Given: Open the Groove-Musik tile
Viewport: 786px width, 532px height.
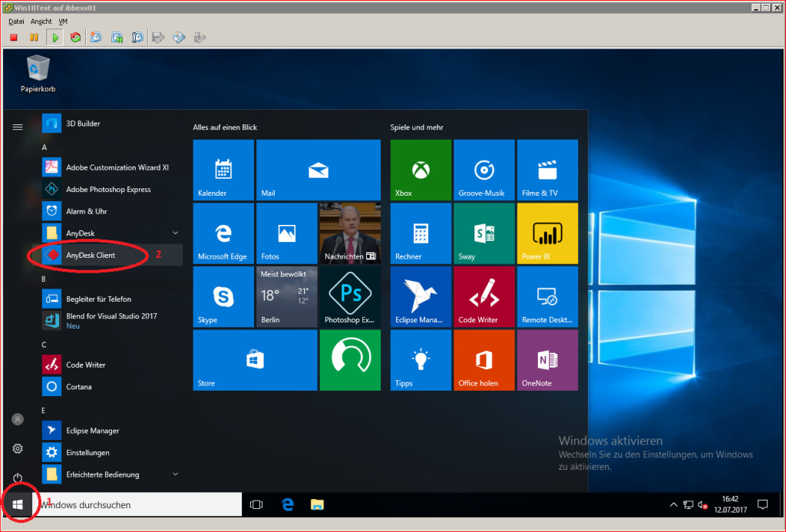Looking at the screenshot, I should (484, 170).
